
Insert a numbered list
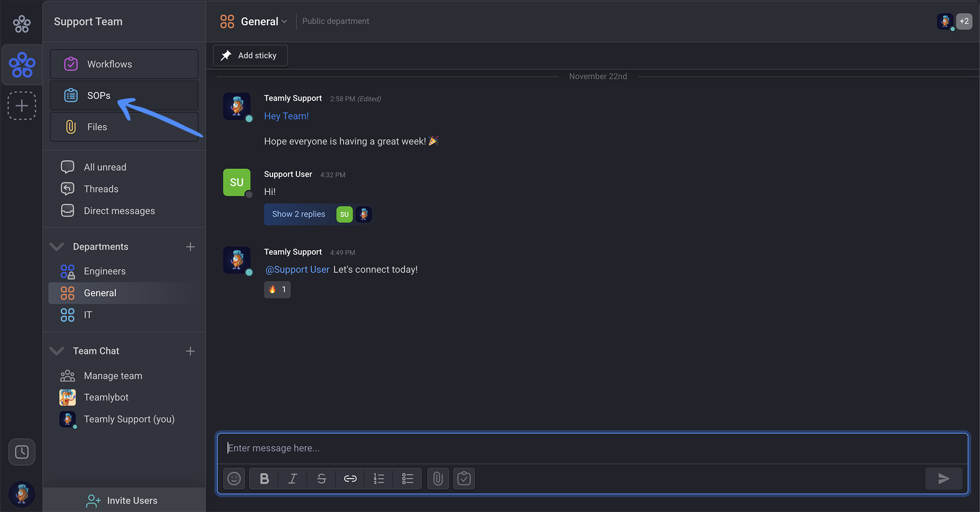(379, 479)
